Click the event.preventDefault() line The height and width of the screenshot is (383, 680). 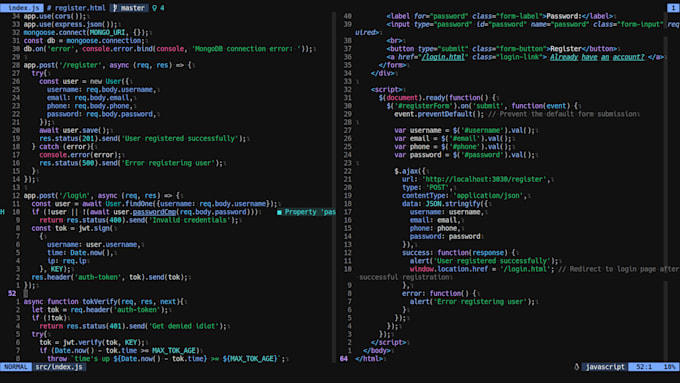[x=439, y=114]
